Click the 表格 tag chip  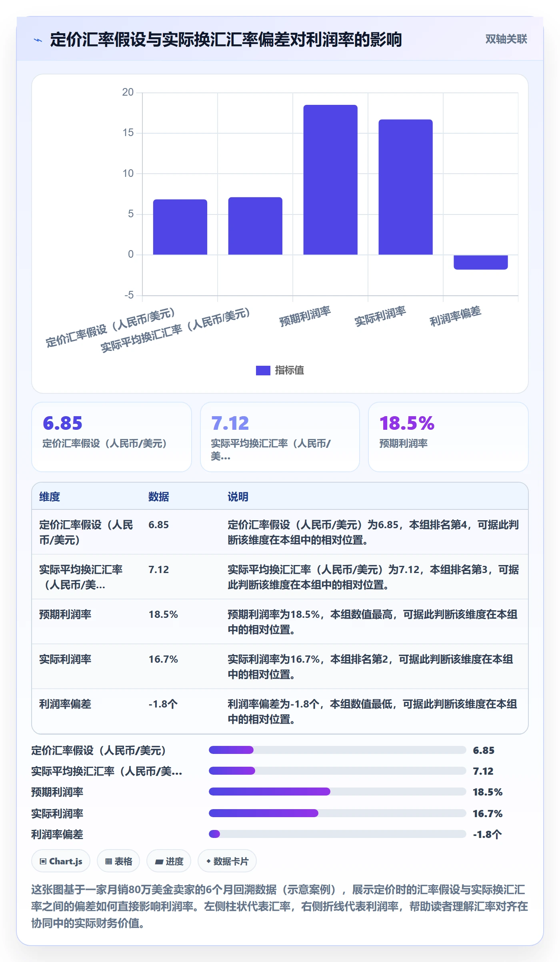pos(118,861)
